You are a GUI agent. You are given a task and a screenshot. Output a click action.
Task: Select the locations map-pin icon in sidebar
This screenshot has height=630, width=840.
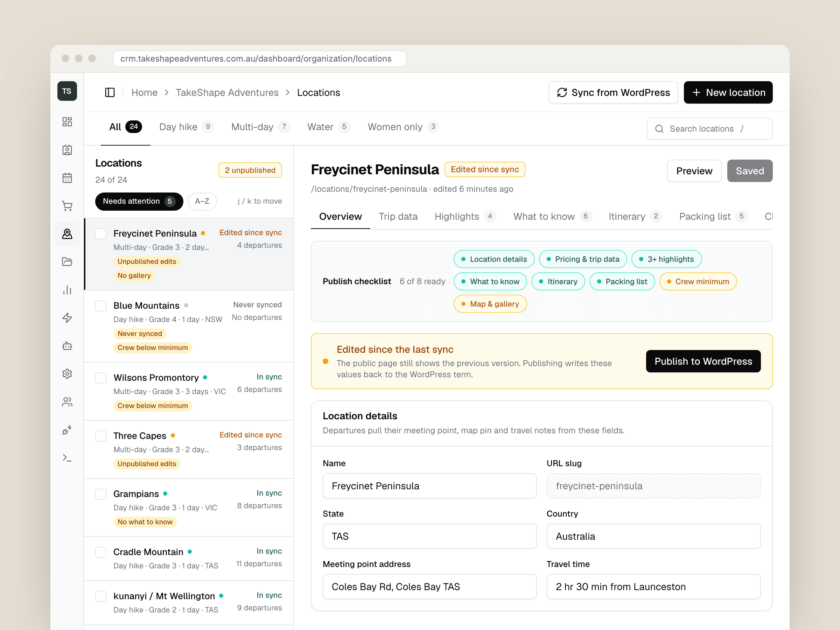coord(67,234)
